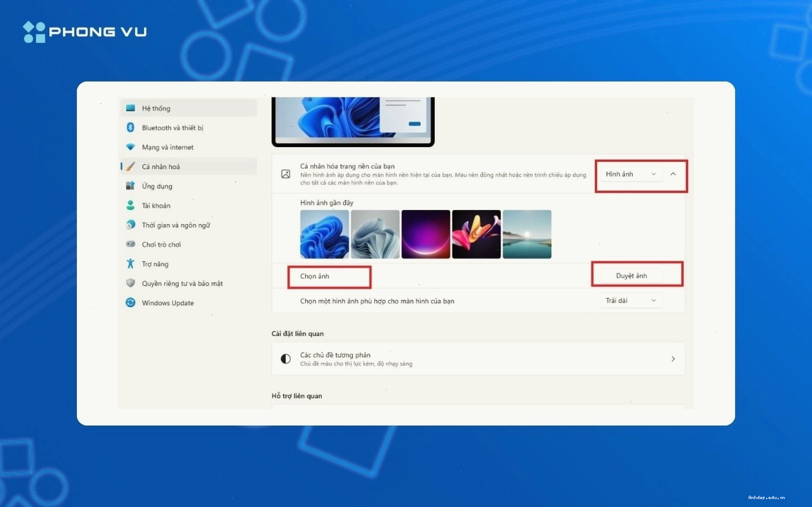Open the Ứng dụng section

pyautogui.click(x=189, y=186)
